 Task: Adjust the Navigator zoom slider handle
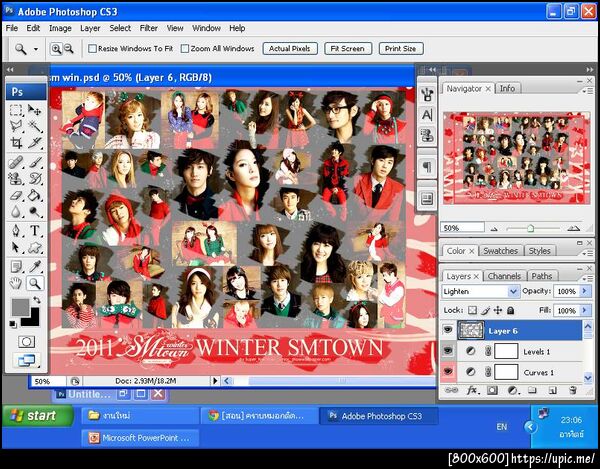[x=530, y=228]
